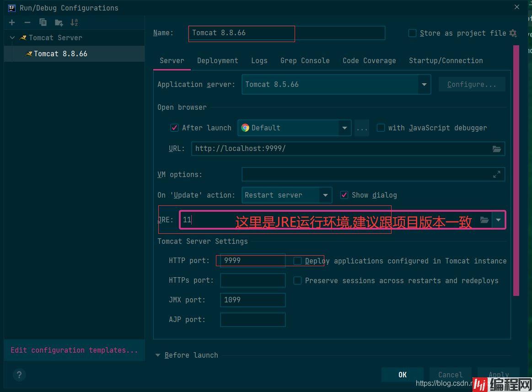Open the Restart server action dropdown
This screenshot has width=532, height=392.
[325, 195]
